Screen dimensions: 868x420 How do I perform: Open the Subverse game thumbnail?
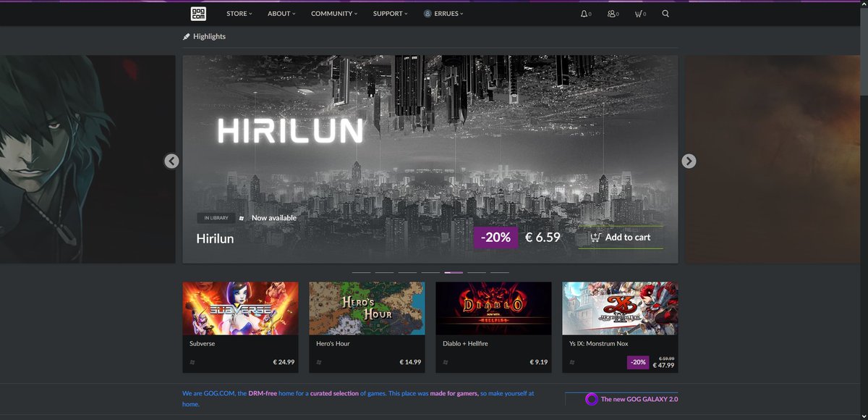pyautogui.click(x=240, y=308)
